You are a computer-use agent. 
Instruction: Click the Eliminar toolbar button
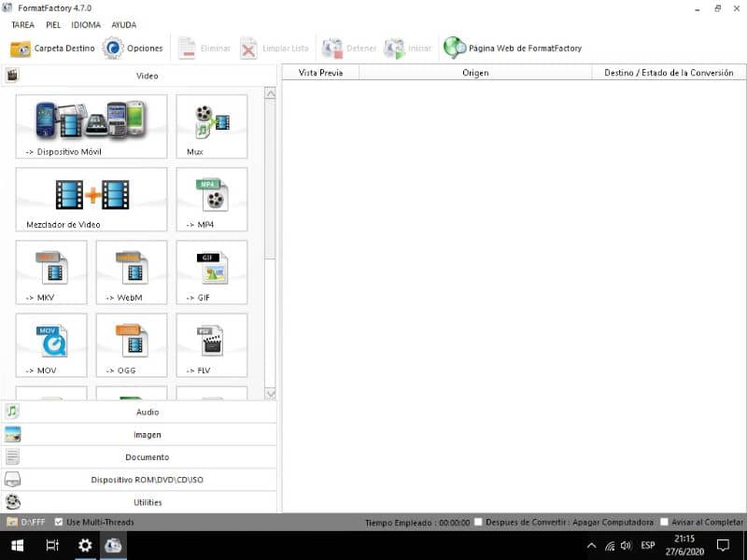pos(204,49)
